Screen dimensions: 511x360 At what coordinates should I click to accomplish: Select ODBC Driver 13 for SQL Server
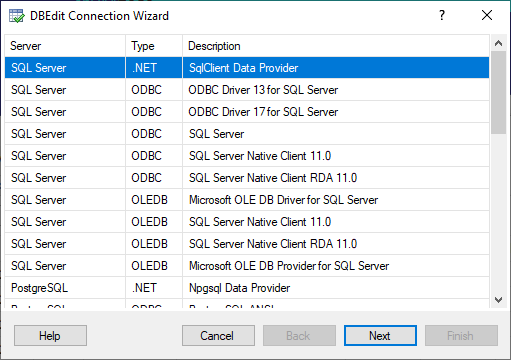(x=247, y=90)
